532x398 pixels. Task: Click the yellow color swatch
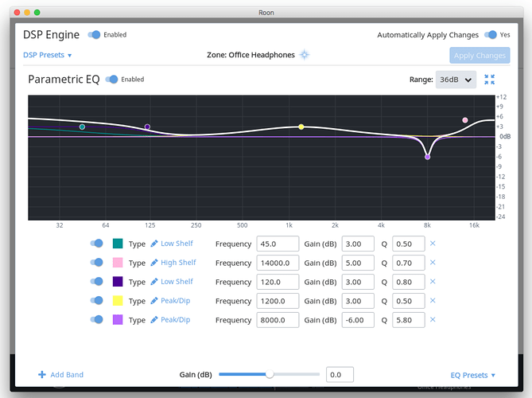coord(118,301)
